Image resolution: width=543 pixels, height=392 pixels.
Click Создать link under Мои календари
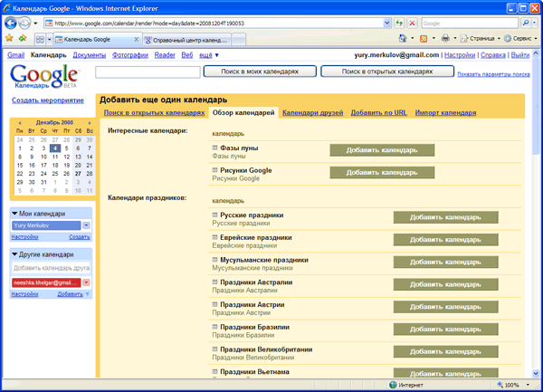80,237
